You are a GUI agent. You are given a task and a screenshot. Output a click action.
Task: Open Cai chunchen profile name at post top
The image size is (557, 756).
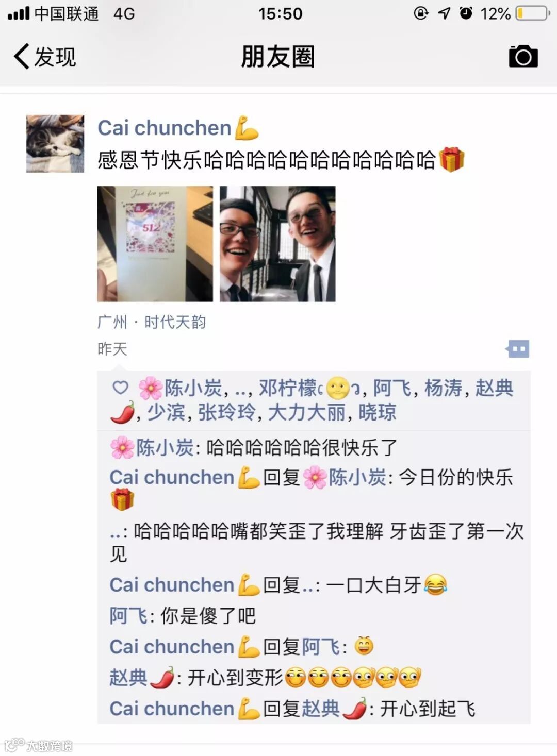(x=178, y=128)
